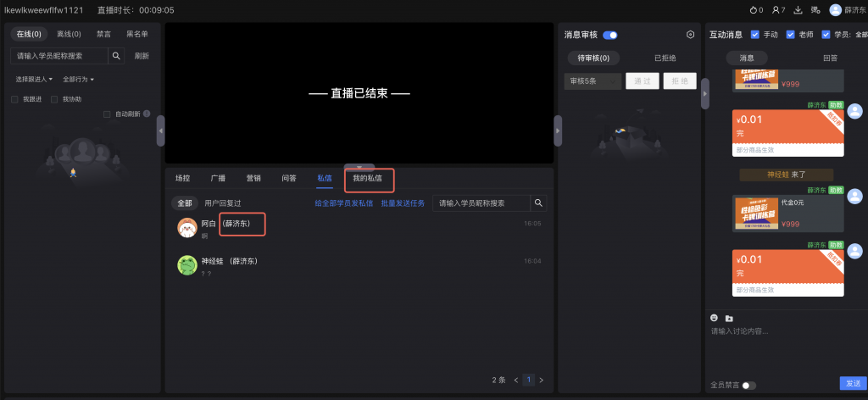Toggle the 消息审核 switch
The height and width of the screenshot is (400, 868).
[609, 35]
